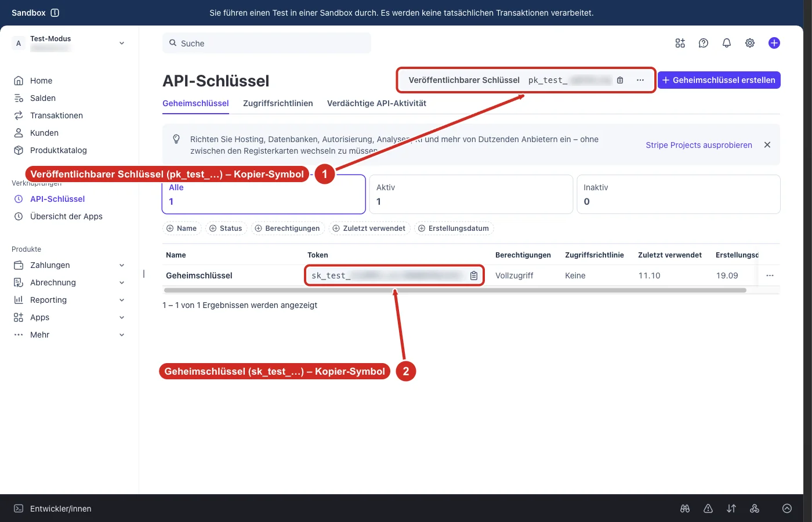Open the Test-Modus account switcher

pyautogui.click(x=70, y=43)
